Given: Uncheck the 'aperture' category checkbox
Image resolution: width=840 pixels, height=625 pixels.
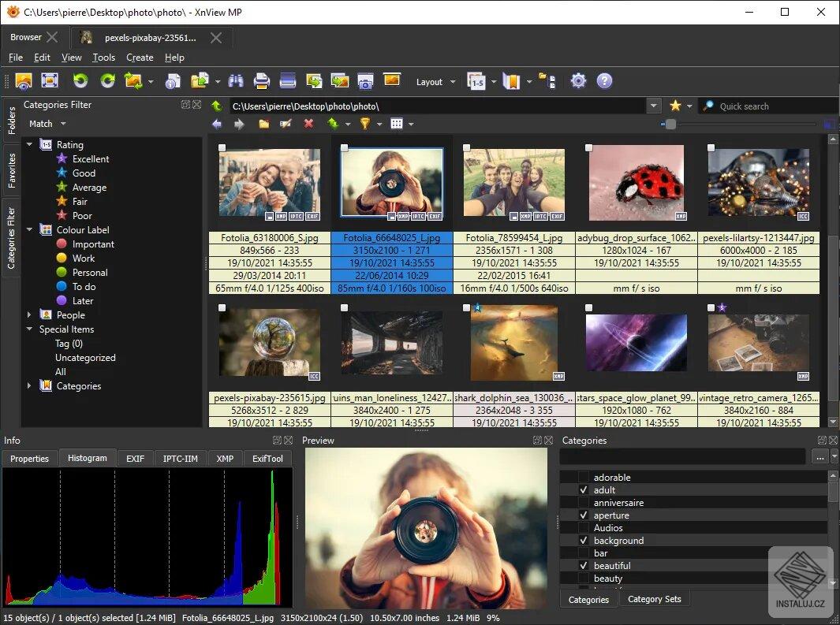Looking at the screenshot, I should coord(584,515).
